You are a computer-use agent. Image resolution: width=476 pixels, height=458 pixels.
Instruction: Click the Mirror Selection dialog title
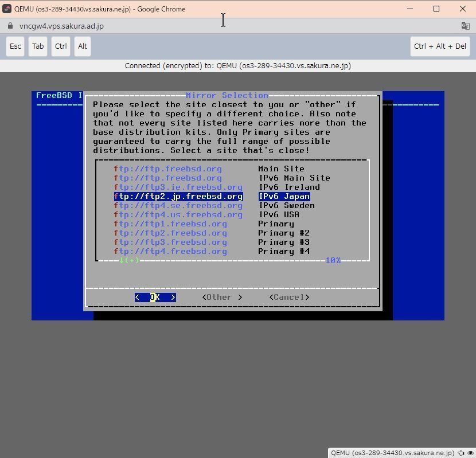pyautogui.click(x=227, y=95)
